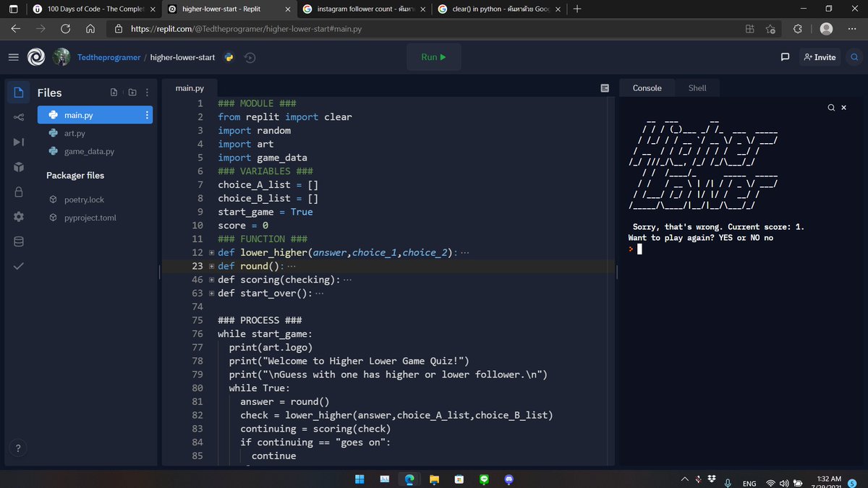Image resolution: width=868 pixels, height=488 pixels.
Task: Open the Secrets panel via lock icon
Action: 18,192
